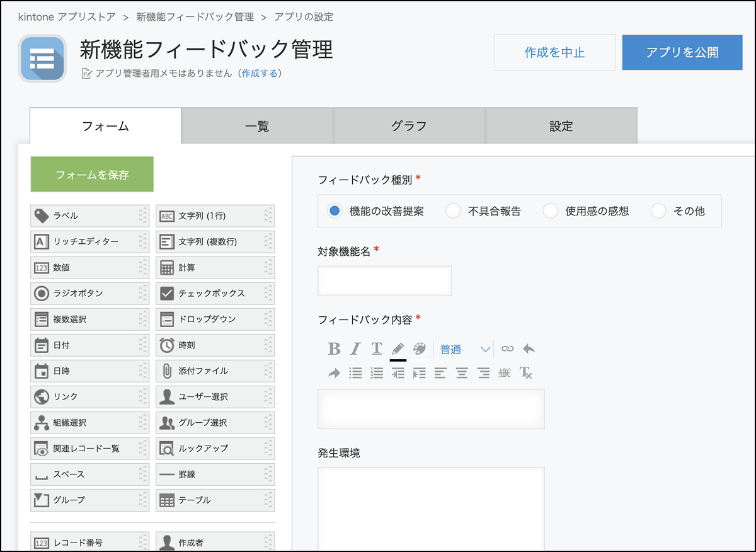756x552 pixels.
Task: Click the bulleted list icon
Action: (355, 373)
